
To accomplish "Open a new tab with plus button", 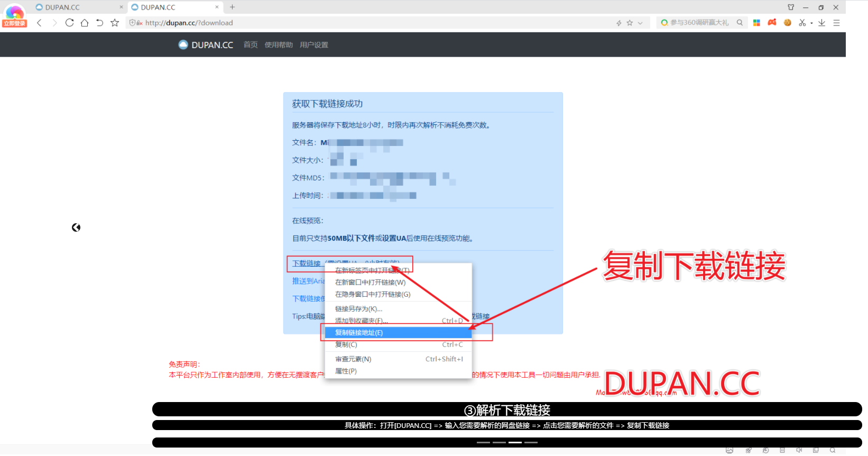I will (x=232, y=7).
